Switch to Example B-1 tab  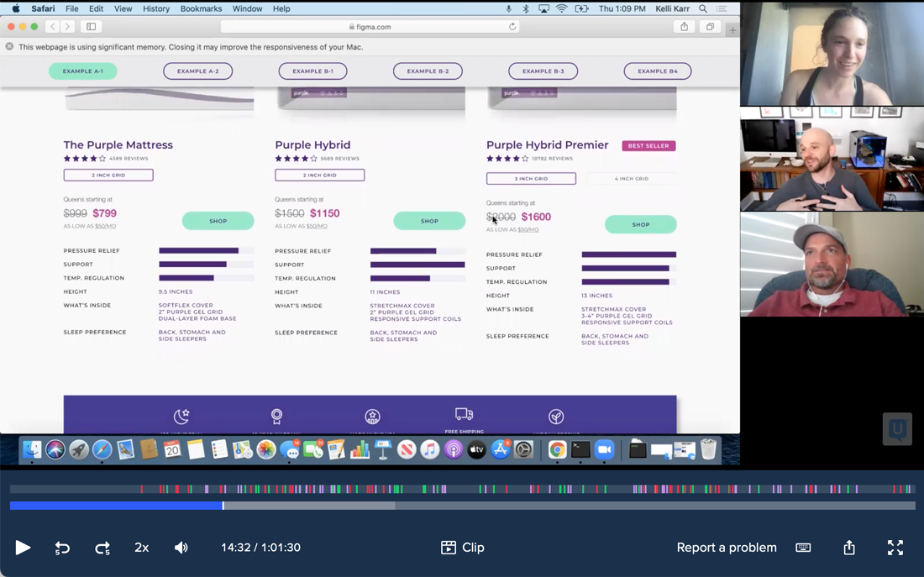pyautogui.click(x=313, y=71)
